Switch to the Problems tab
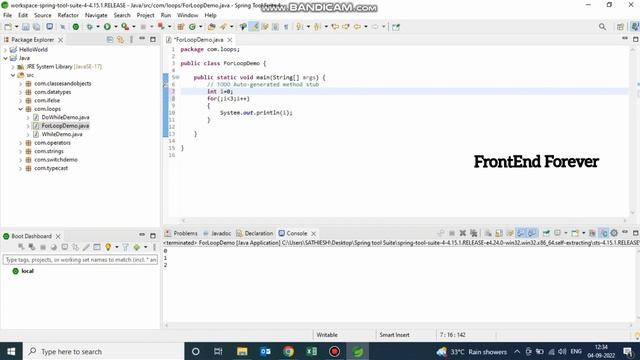Screen dimensions: 640x360 [x=181, y=233]
